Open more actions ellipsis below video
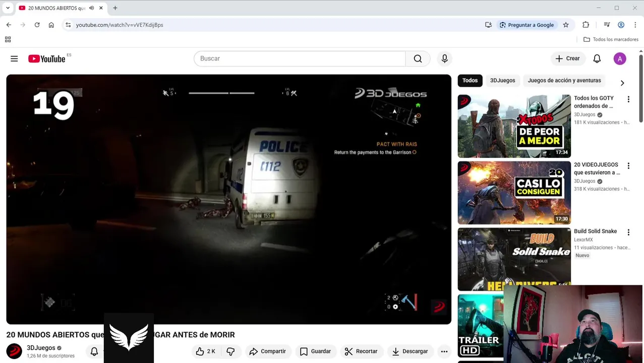644x363 pixels. 444,351
